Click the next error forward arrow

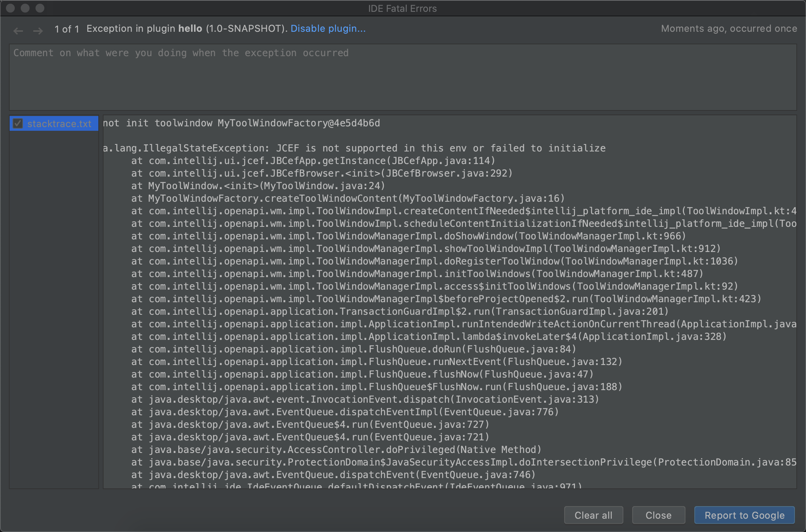point(38,31)
